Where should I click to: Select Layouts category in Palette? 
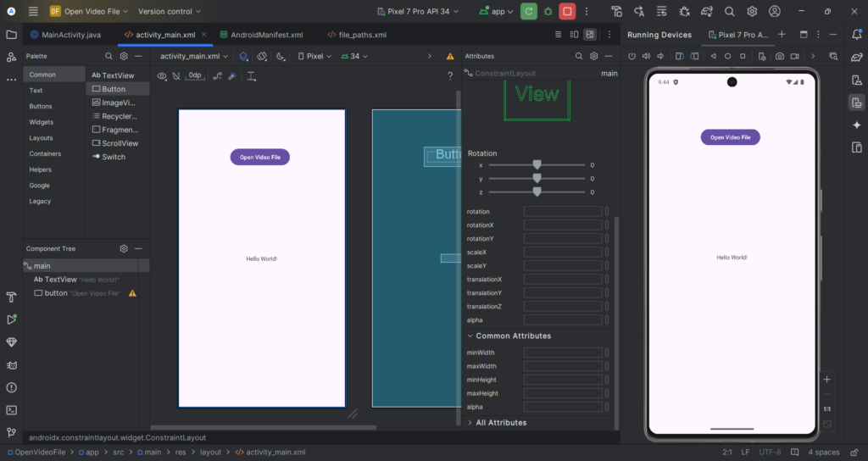tap(41, 138)
